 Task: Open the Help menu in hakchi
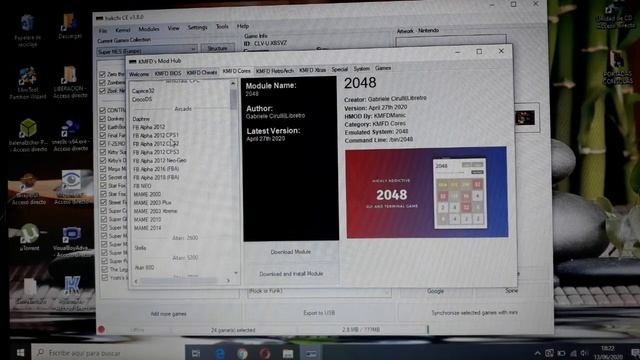(243, 27)
